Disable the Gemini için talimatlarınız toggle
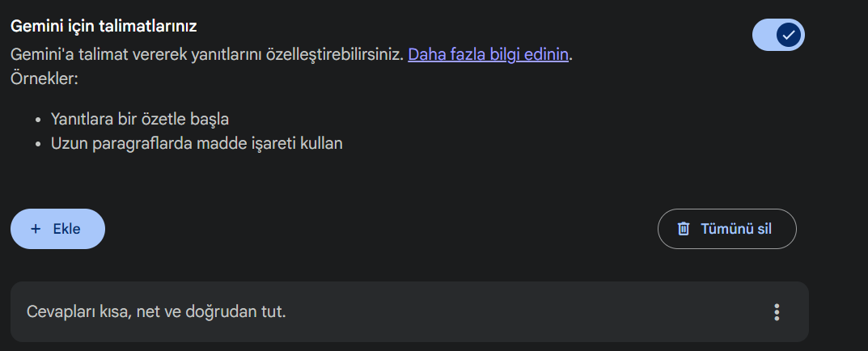Viewport: 868px width, 351px height. 778,35
